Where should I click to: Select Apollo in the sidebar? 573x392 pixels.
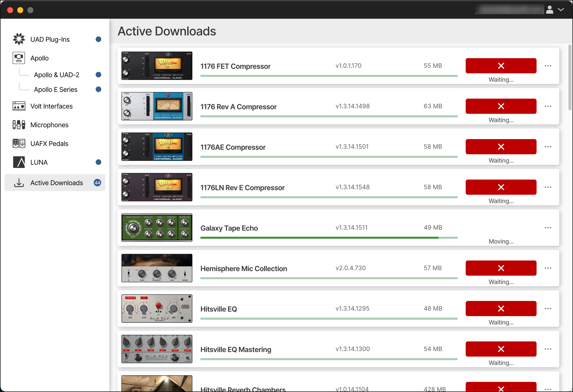tap(55, 58)
